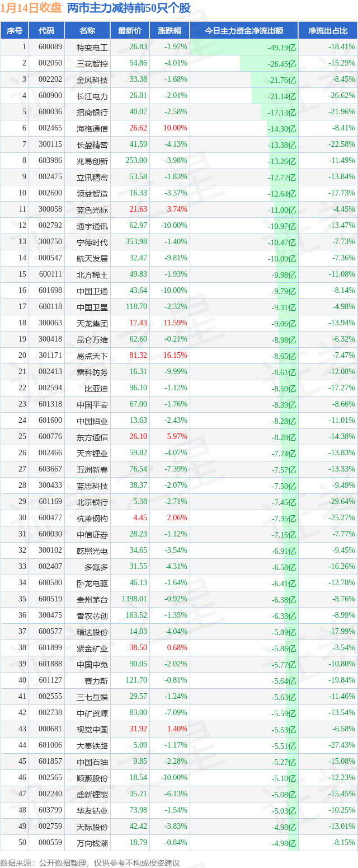Click the stock name 卧龙电驱
Image resolution: width=358 pixels, height=868 pixels.
pyautogui.click(x=92, y=584)
